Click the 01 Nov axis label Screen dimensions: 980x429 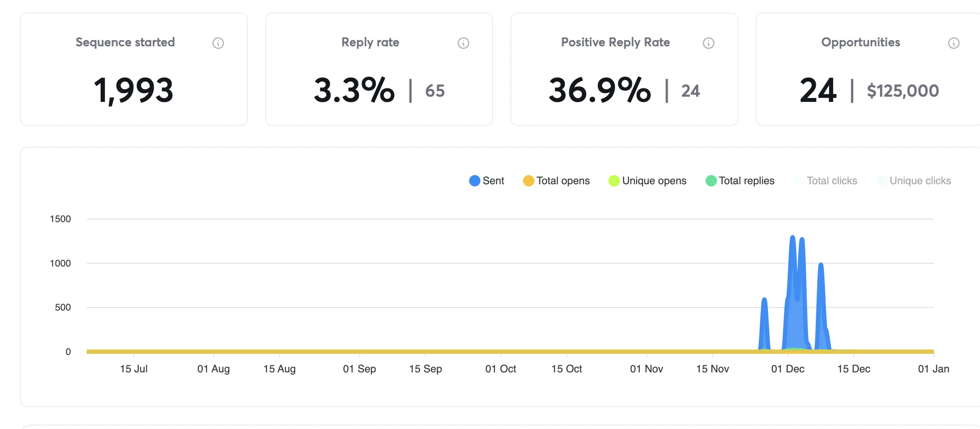pos(646,369)
